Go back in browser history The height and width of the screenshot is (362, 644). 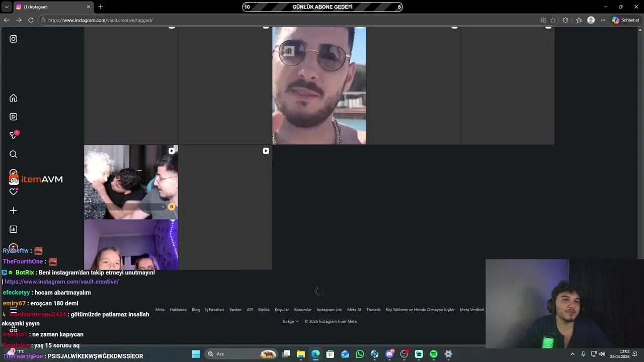point(7,20)
